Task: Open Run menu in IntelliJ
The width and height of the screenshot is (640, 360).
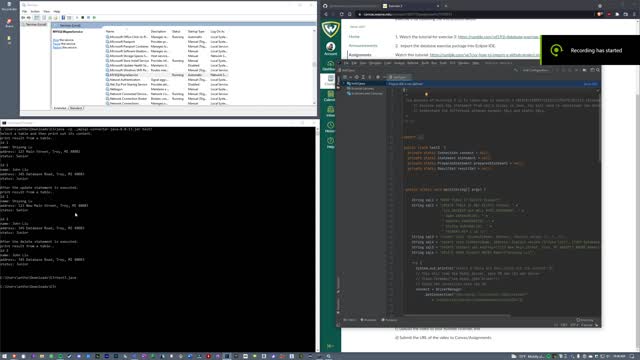Action: [434, 63]
